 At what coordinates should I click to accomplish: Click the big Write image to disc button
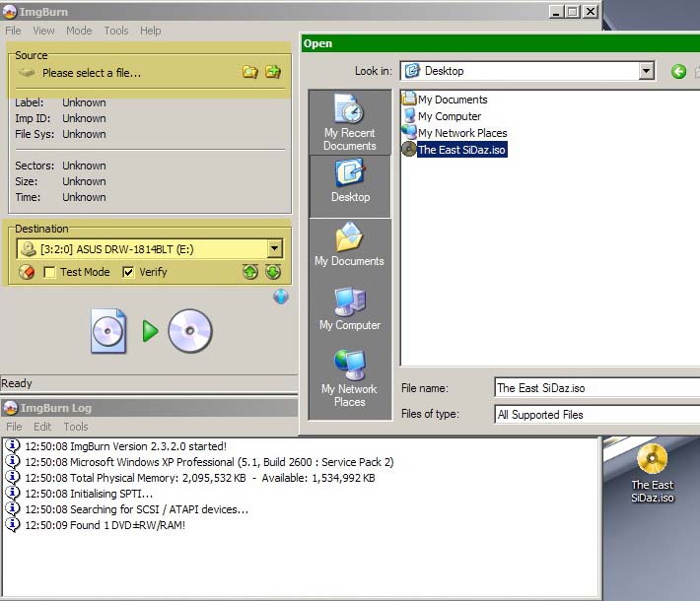pyautogui.click(x=151, y=331)
